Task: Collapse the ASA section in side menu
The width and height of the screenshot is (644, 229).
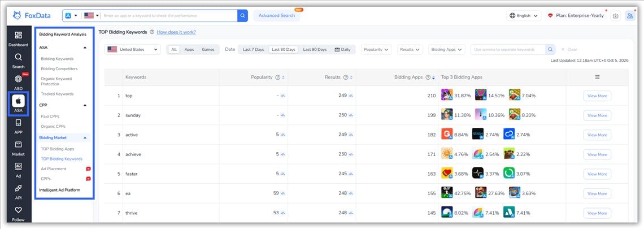Action: [85, 47]
